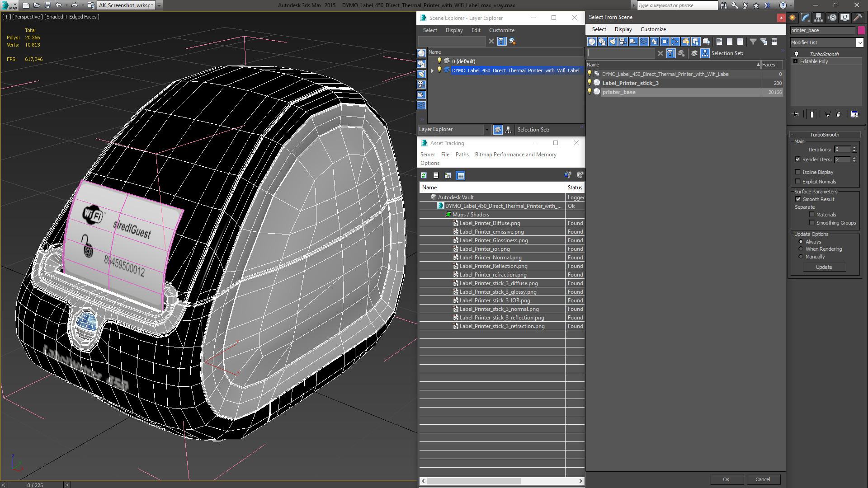
Task: Toggle Display Cameras filter in Select From Scene
Action: pos(623,42)
